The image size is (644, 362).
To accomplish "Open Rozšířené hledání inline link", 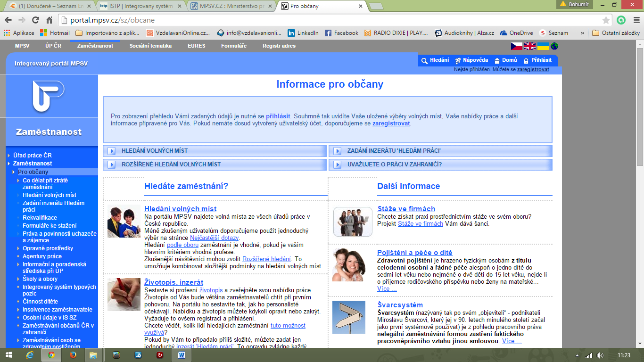I will point(267,259).
